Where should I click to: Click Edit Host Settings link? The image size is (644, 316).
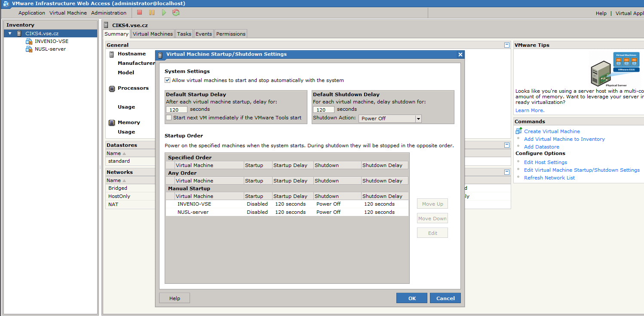[546, 162]
